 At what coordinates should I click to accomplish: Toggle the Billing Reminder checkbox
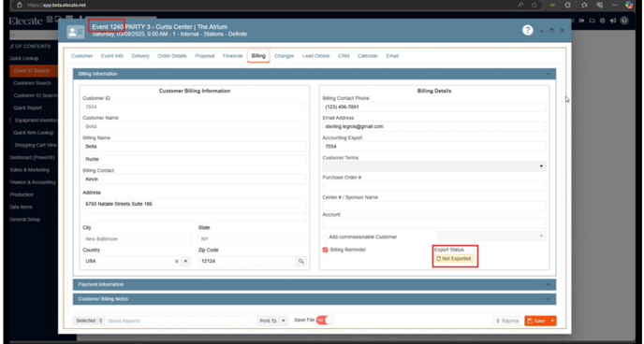pyautogui.click(x=326, y=250)
